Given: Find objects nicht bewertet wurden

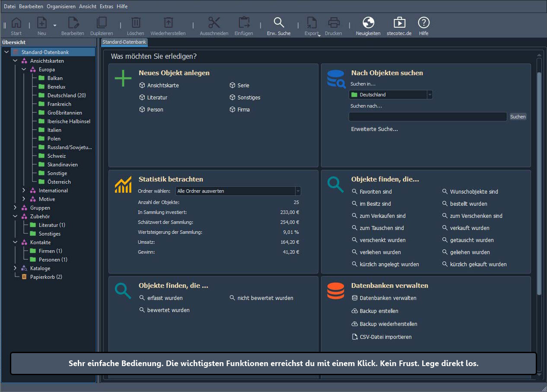Looking at the screenshot, I should point(261,298).
